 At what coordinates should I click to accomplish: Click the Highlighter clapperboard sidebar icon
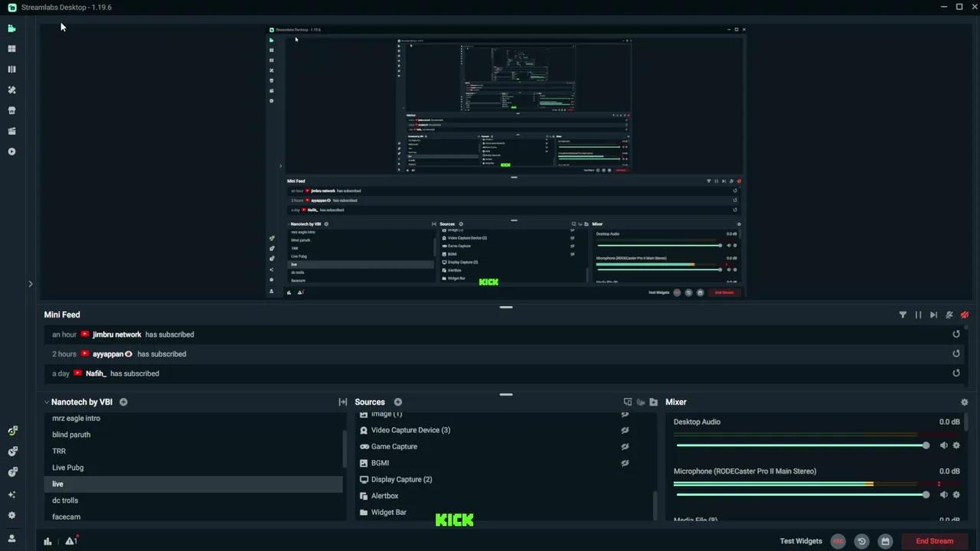point(11,131)
